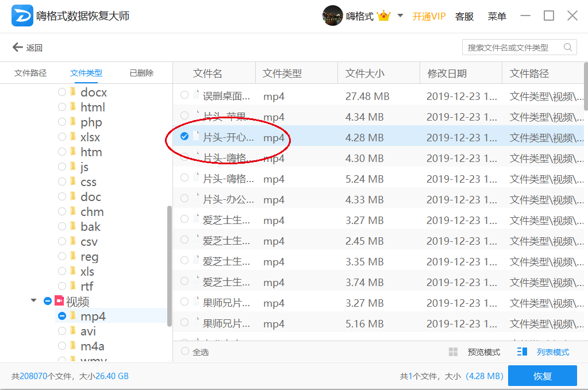
Task: Sort by the 文件路径 column header
Action: (x=529, y=74)
